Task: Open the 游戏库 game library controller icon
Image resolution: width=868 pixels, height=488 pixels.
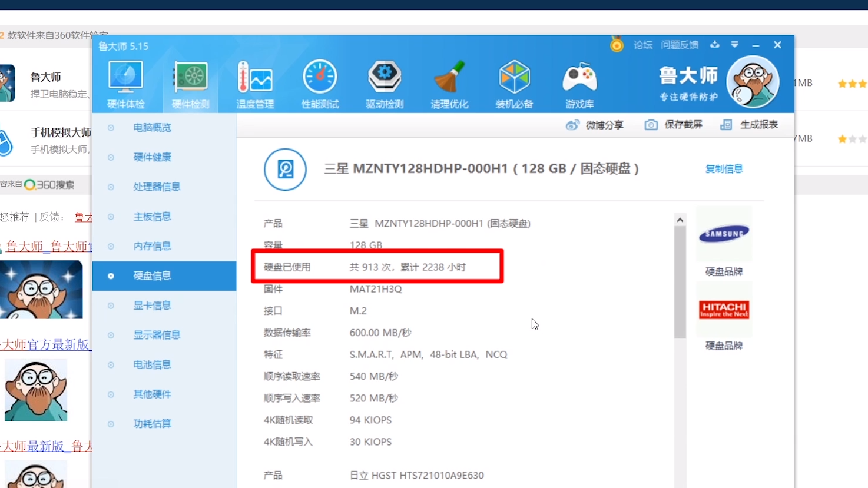Action: [x=579, y=84]
